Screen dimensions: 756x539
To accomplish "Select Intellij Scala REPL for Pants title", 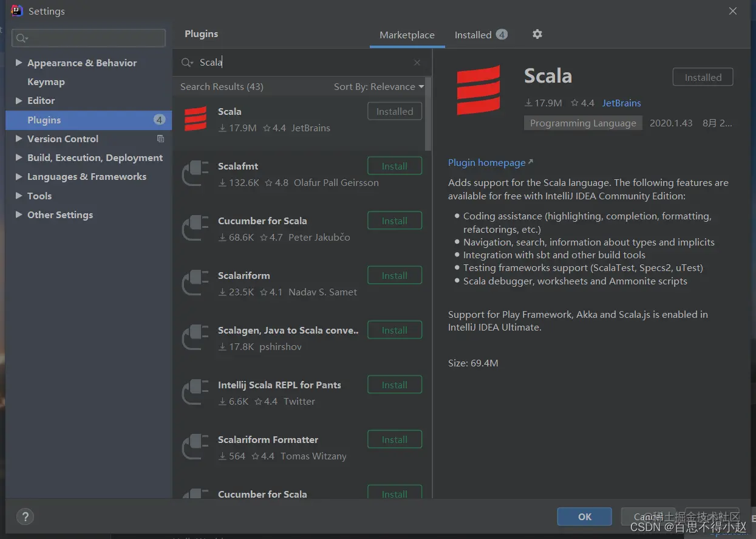I will (279, 385).
